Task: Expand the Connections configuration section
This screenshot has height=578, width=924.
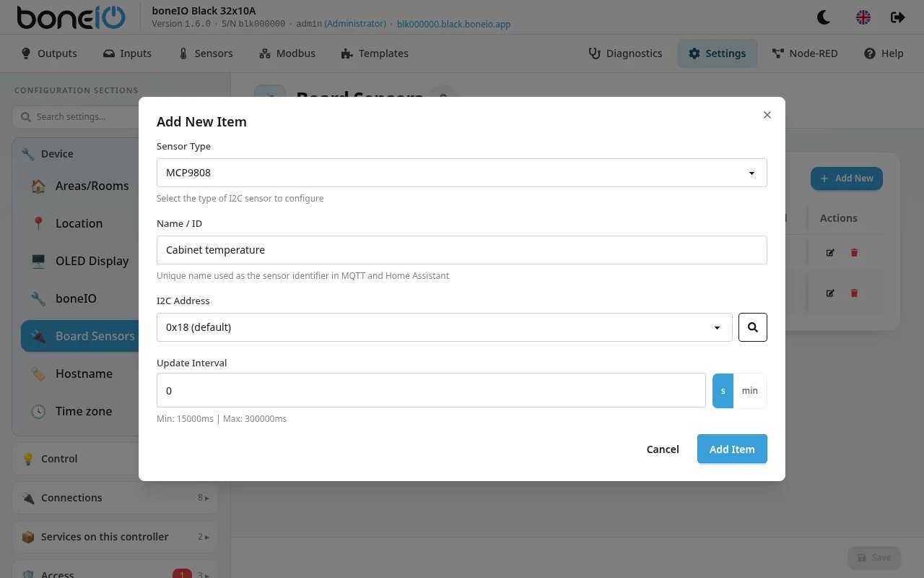Action: [x=115, y=498]
